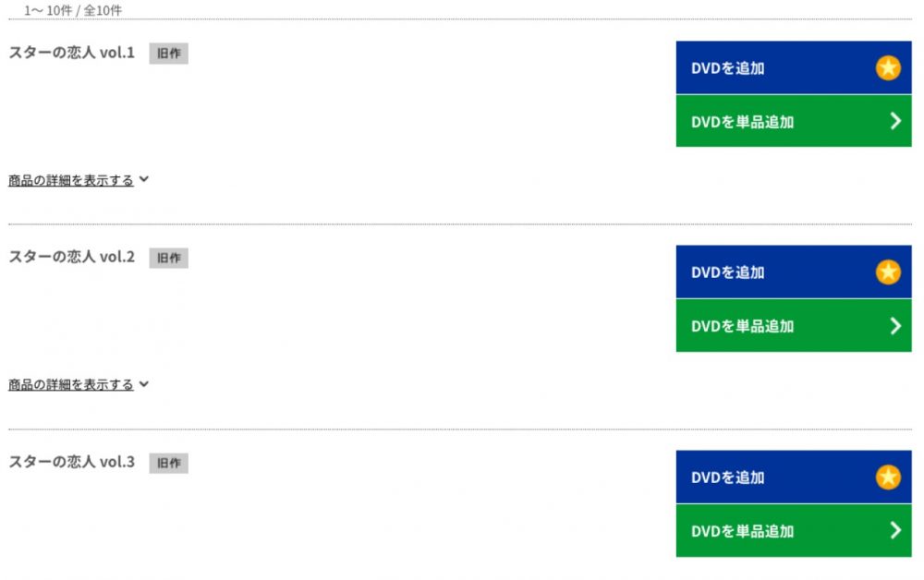Open スターの恋人 vol.3 title
This screenshot has height=580, width=924.
pos(71,462)
